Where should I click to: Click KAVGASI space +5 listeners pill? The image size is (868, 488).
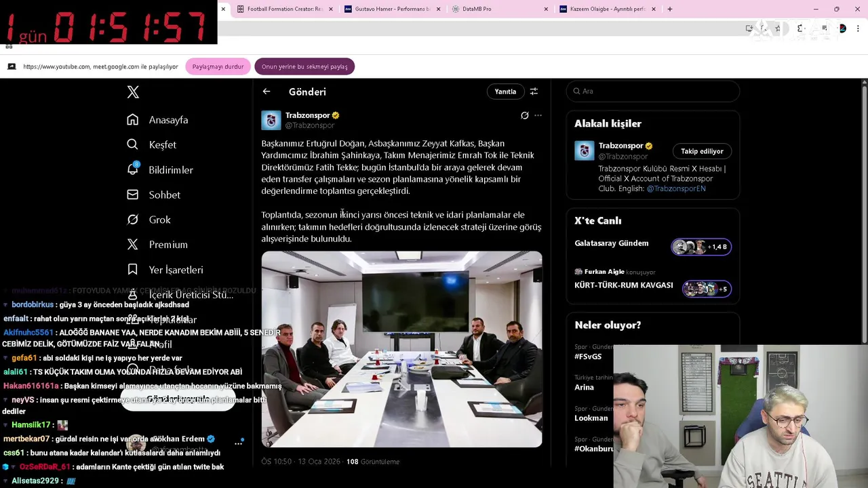(x=707, y=289)
